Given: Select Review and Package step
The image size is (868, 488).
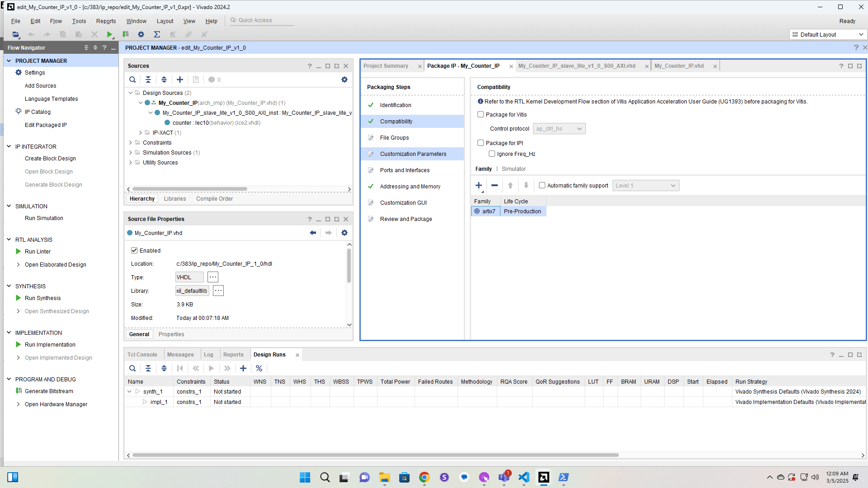Looking at the screenshot, I should point(406,219).
